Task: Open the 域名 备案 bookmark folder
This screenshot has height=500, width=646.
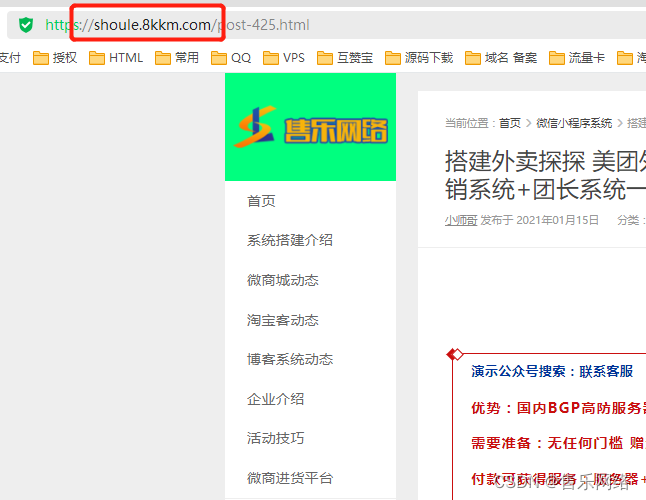Action: click(x=501, y=58)
